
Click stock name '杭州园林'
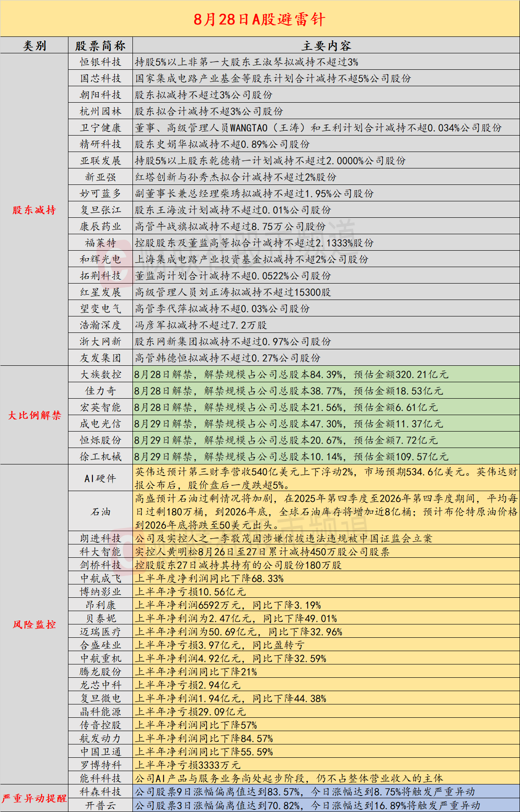coord(100,111)
